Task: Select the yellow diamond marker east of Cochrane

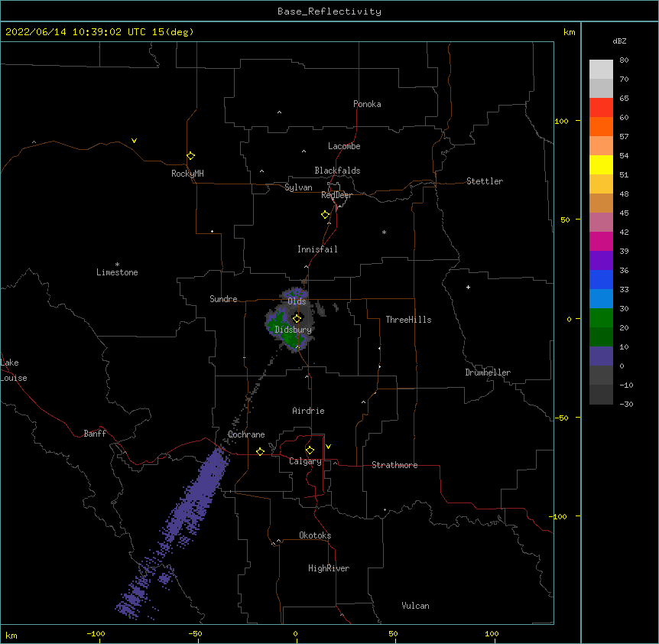Action: (x=260, y=451)
